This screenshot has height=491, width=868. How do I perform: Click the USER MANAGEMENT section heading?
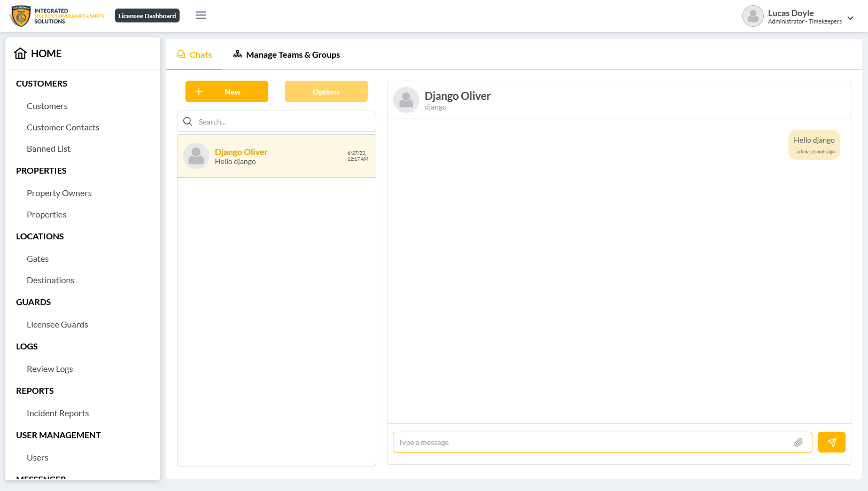(x=58, y=435)
